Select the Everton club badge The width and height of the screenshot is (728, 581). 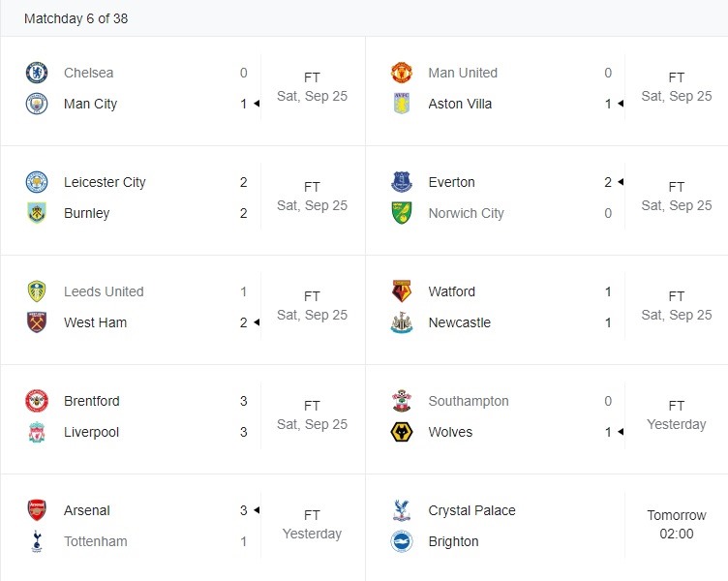pos(402,182)
